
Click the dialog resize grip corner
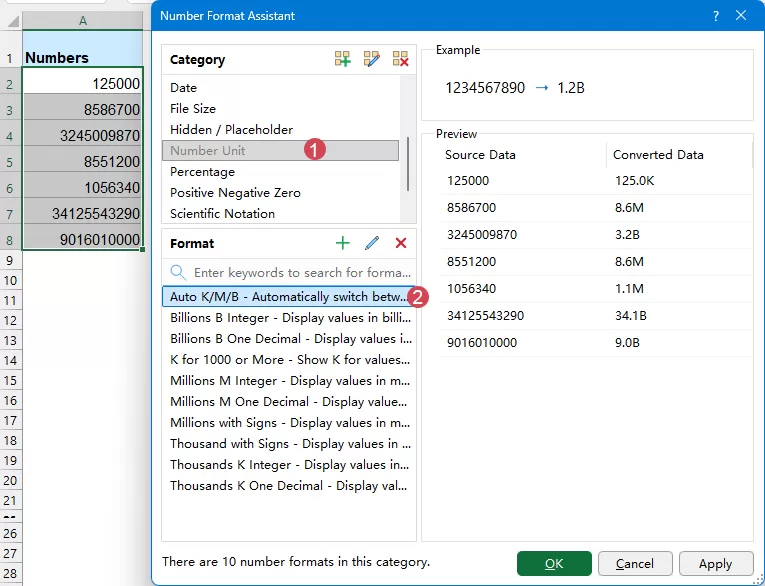(x=758, y=580)
